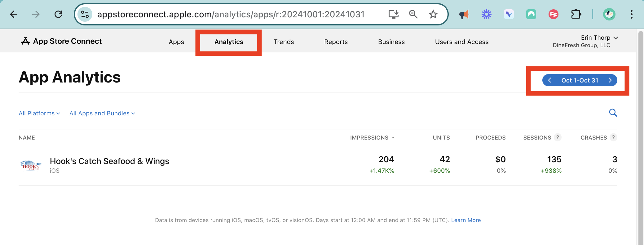Click the crashes value 3
This screenshot has height=245, width=644.
[x=615, y=159]
